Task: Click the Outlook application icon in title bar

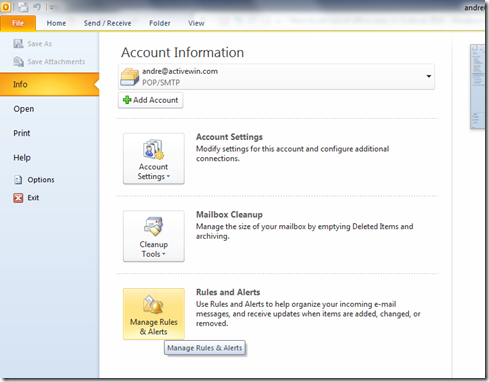Action: [x=6, y=7]
